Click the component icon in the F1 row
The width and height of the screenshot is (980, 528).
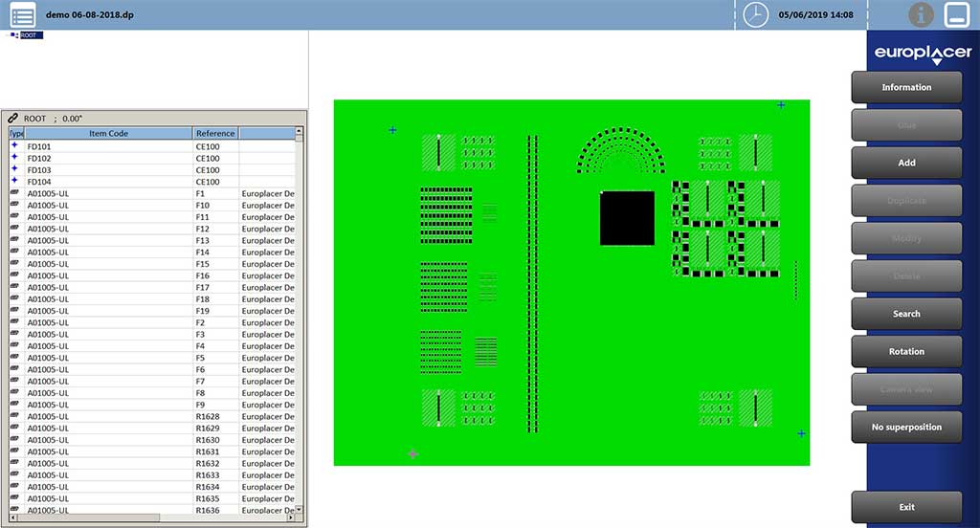point(14,193)
